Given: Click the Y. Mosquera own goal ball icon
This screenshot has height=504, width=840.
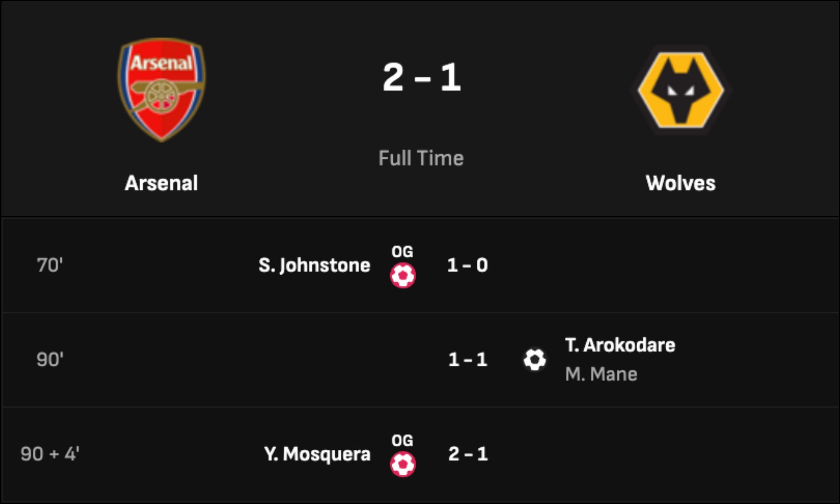Looking at the screenshot, I should [x=403, y=464].
